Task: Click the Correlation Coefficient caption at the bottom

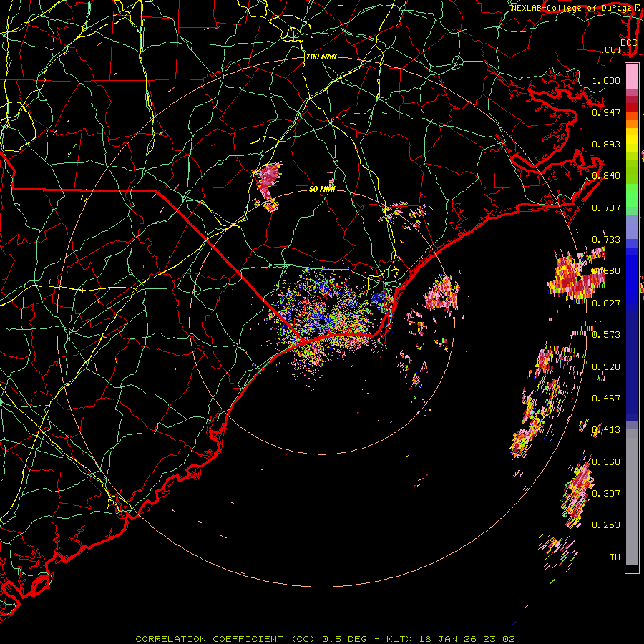Action: pos(325,639)
